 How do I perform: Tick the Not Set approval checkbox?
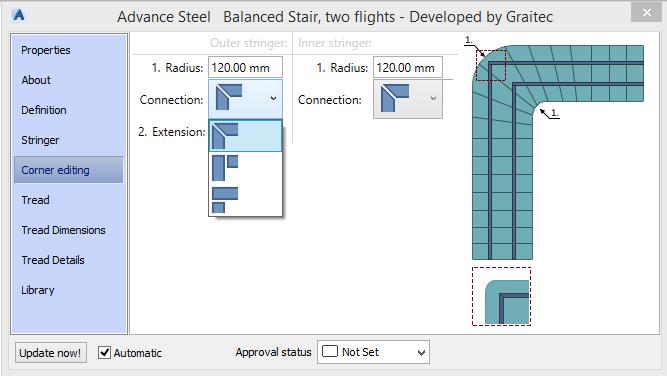(330, 351)
